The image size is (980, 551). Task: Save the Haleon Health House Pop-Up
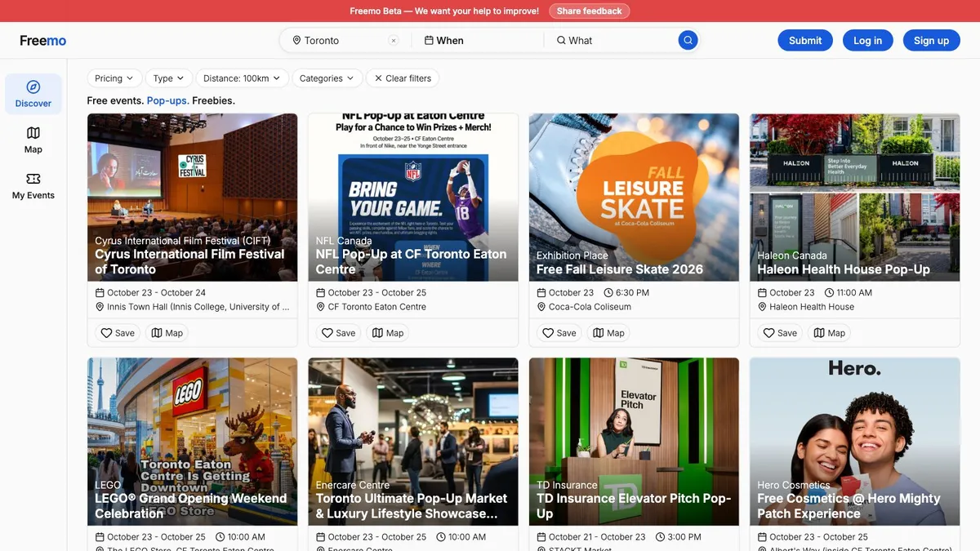(x=780, y=333)
